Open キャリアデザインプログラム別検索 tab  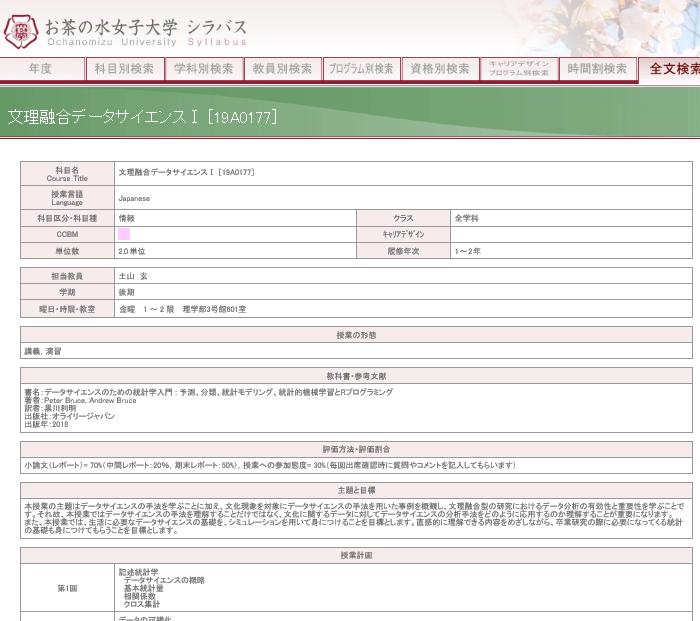click(518, 69)
